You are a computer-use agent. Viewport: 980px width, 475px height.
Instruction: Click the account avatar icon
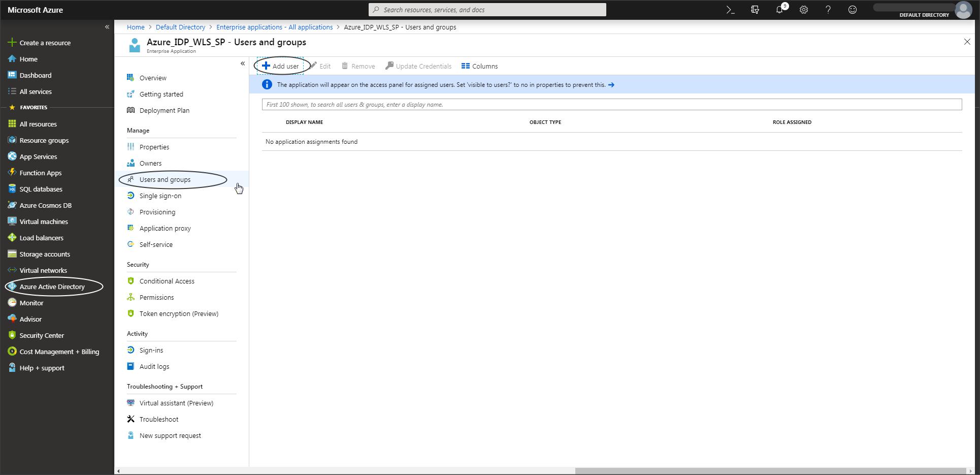pyautogui.click(x=963, y=10)
